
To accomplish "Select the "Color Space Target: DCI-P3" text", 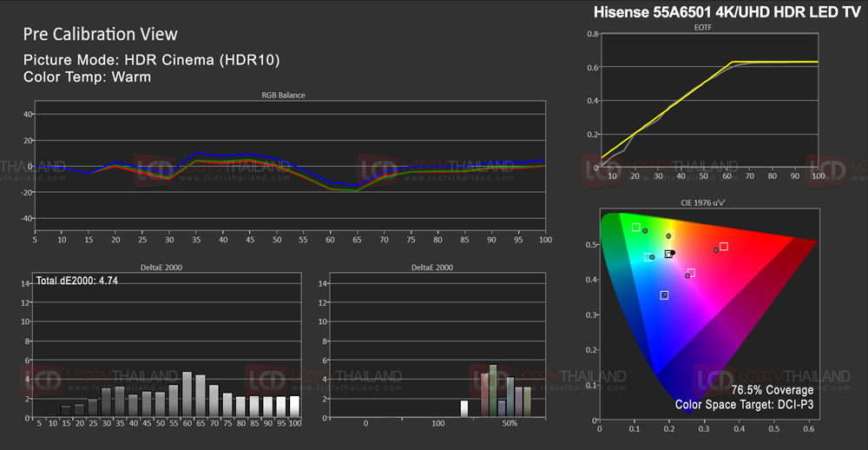I will [744, 405].
